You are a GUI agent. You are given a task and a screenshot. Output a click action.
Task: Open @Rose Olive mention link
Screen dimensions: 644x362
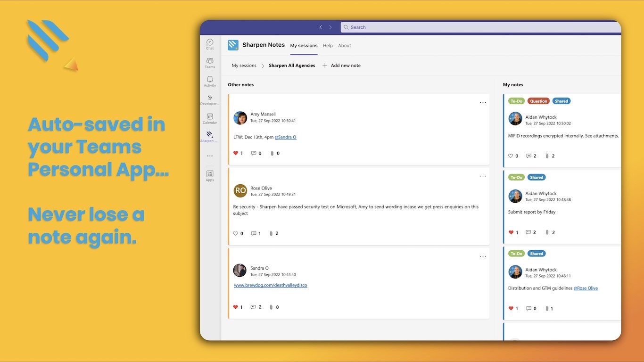586,288
